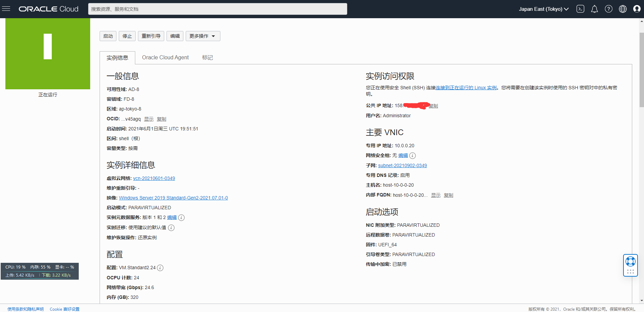Switch to the 标记 tab
Viewport: 644px width, 312px height.
click(x=207, y=58)
